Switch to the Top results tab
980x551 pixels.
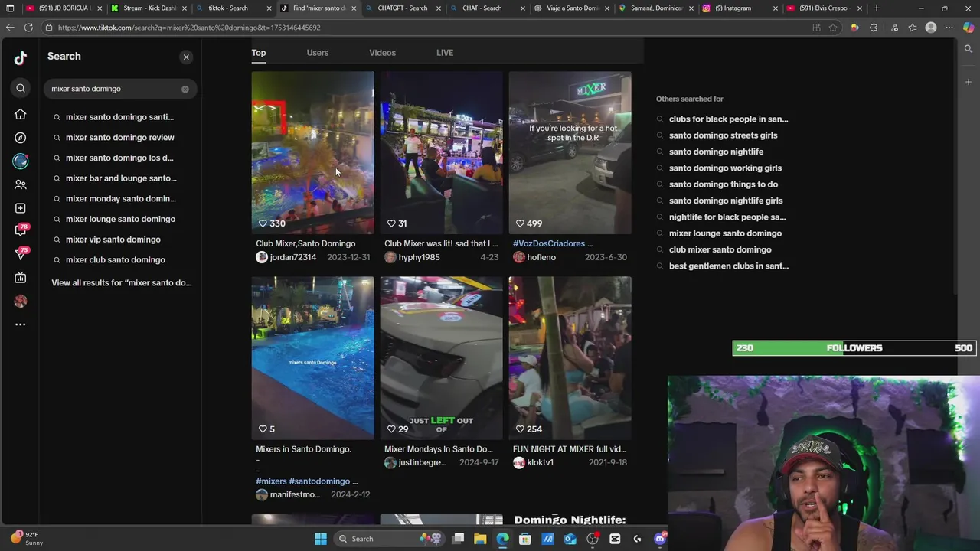(x=259, y=53)
